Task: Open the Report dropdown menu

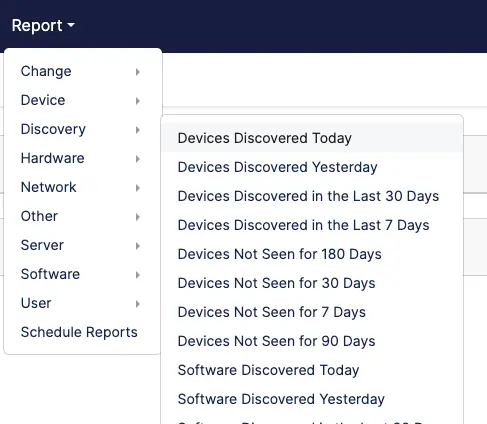Action: [43, 26]
